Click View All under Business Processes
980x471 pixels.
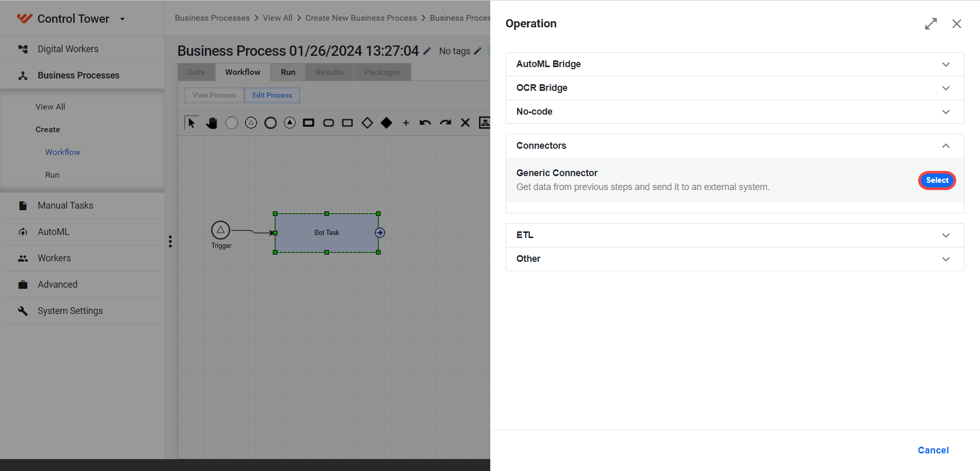click(50, 107)
